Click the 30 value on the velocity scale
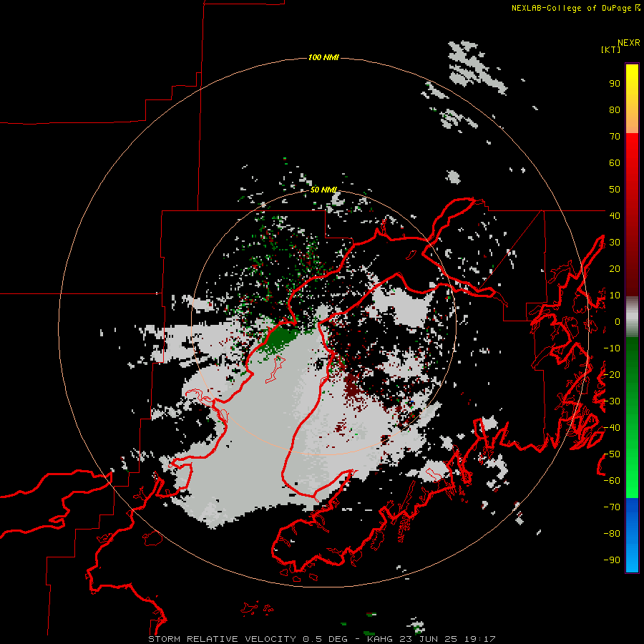The image size is (644, 644). click(x=615, y=243)
